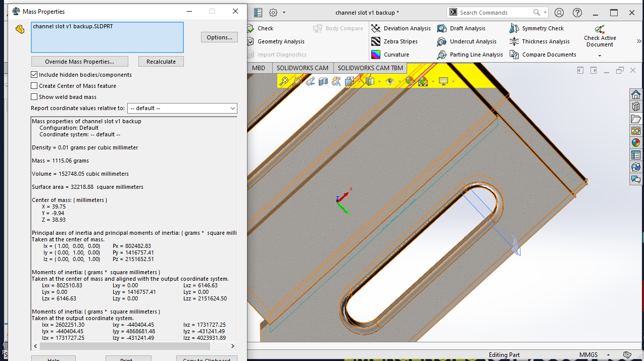The width and height of the screenshot is (644, 361).
Task: Switch to SOLIDWORKS CAM tab
Action: pyautogui.click(x=302, y=68)
